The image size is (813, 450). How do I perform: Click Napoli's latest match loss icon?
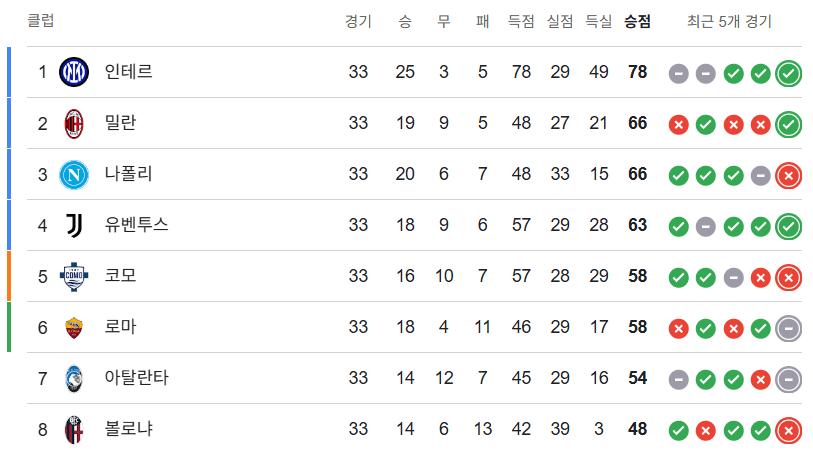pyautogui.click(x=788, y=175)
